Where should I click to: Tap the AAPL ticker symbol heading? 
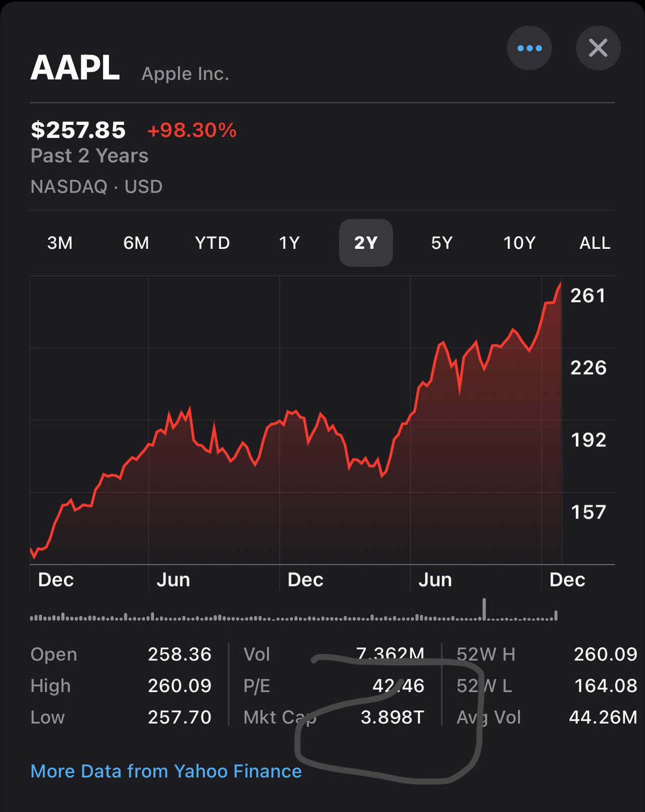point(75,67)
